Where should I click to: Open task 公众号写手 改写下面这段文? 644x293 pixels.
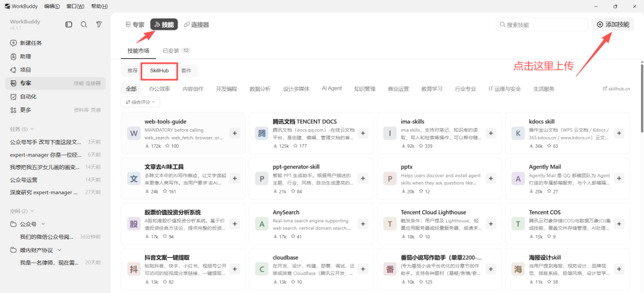(55, 142)
